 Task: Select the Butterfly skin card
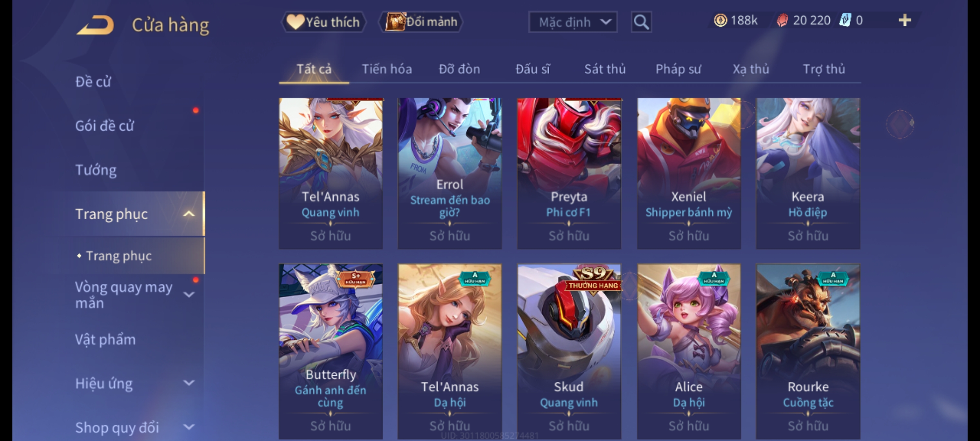[x=331, y=351]
